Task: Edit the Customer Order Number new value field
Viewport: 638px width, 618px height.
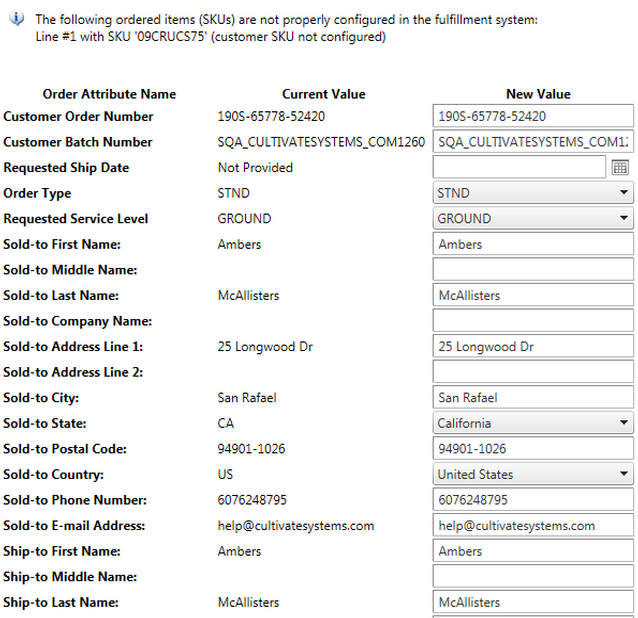Action: tap(533, 116)
